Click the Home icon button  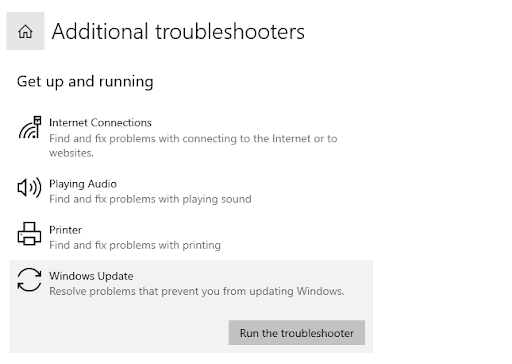[x=25, y=31]
